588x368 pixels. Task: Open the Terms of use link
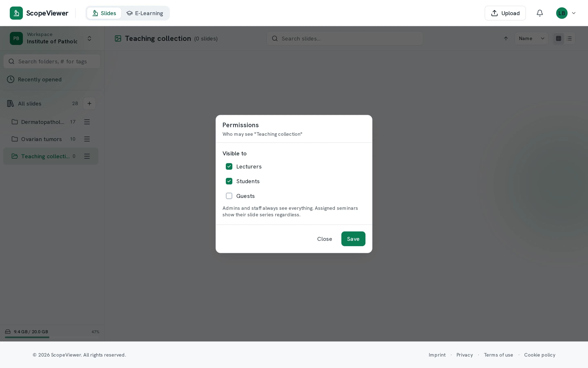498,355
